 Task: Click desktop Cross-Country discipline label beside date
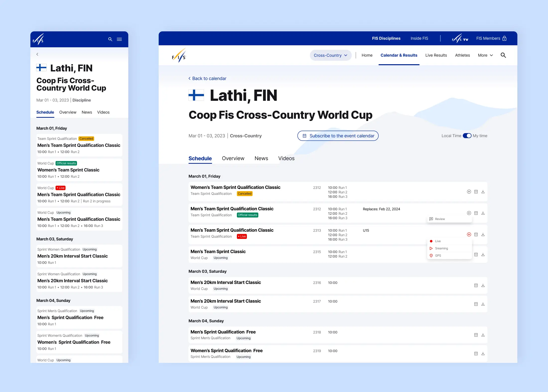coord(246,136)
